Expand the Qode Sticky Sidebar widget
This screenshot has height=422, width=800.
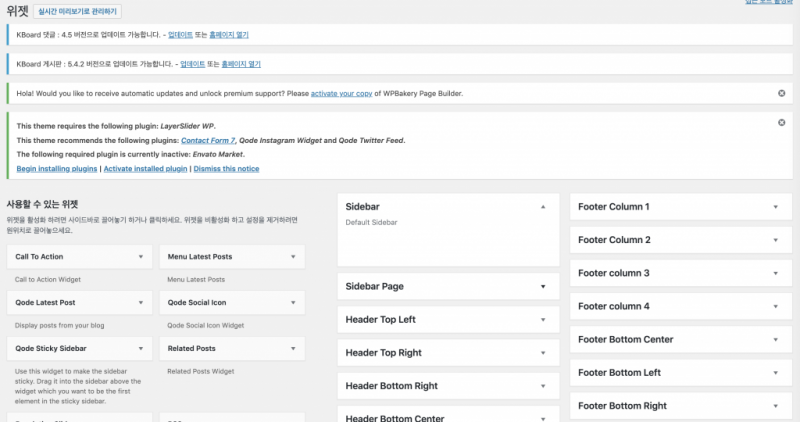pyautogui.click(x=140, y=348)
